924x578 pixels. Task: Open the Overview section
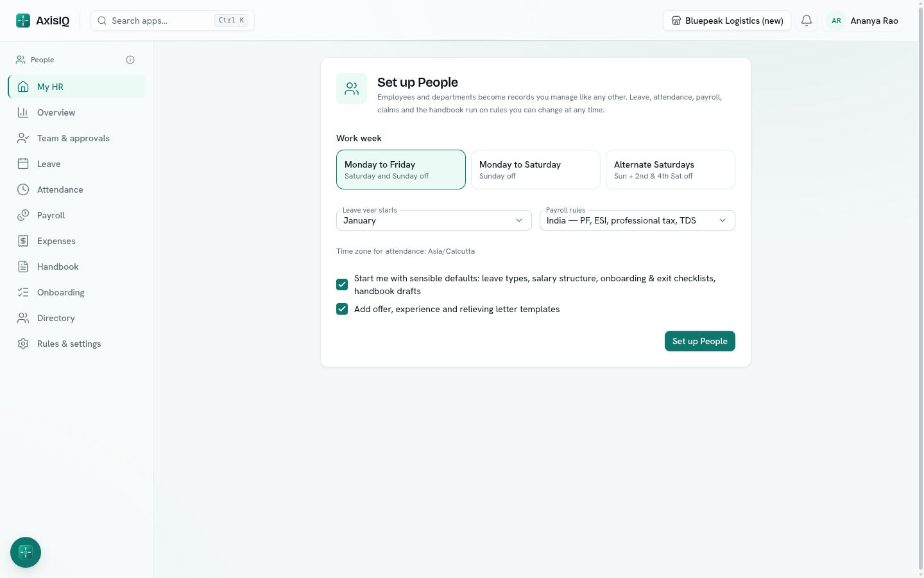tap(77, 112)
